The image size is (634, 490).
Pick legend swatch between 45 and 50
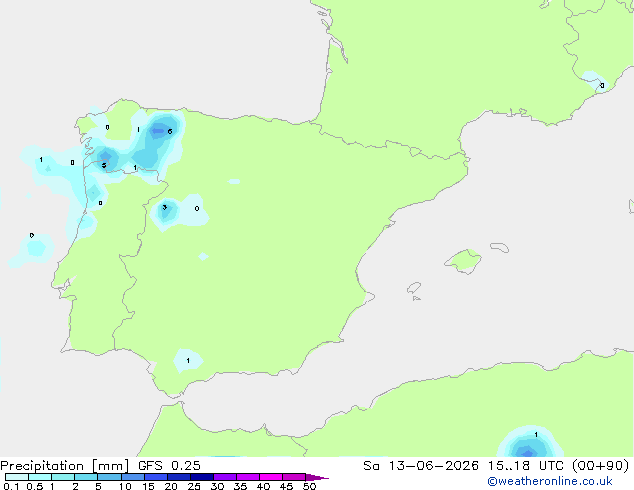point(294,477)
